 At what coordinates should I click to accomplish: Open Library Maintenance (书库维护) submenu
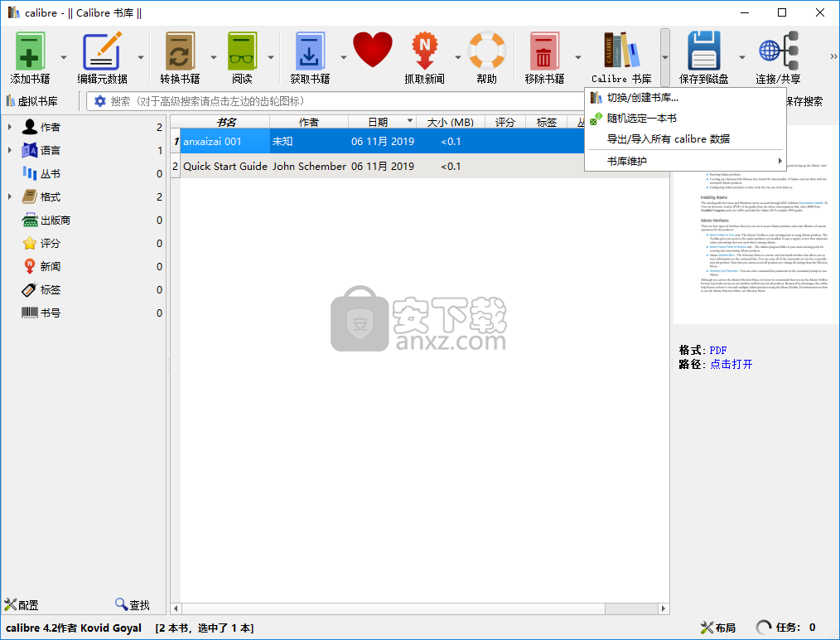click(x=685, y=162)
